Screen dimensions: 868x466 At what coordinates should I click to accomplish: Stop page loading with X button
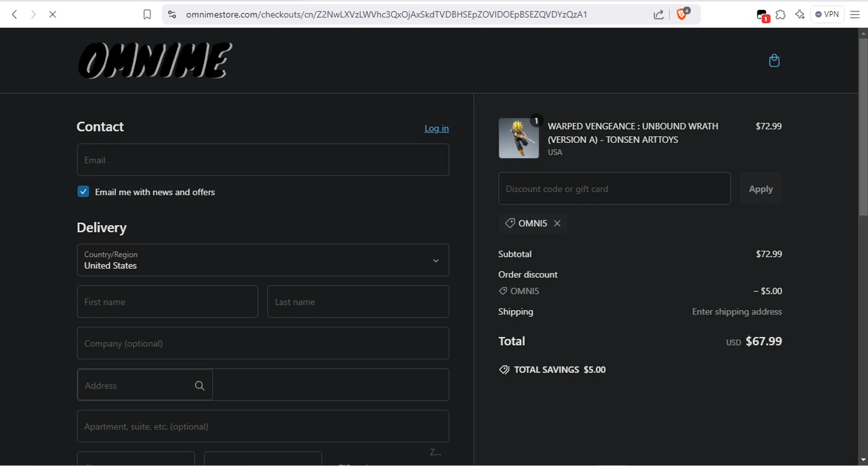(52, 14)
